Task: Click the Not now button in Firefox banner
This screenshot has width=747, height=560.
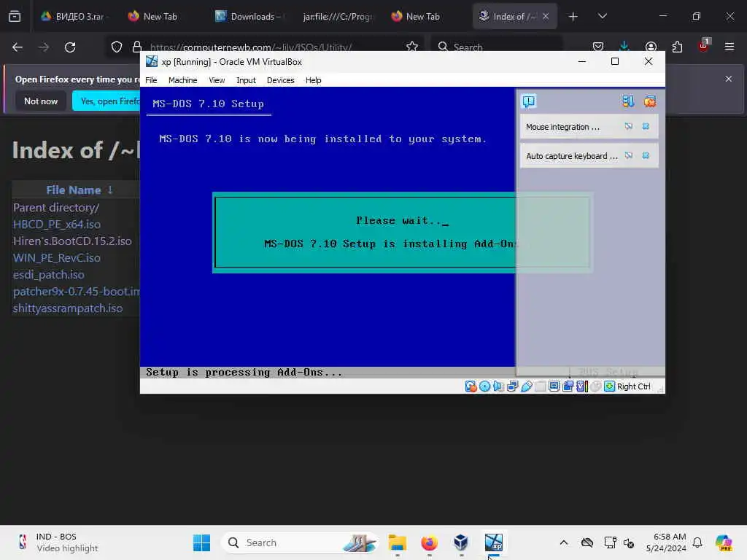Action: 41,101
